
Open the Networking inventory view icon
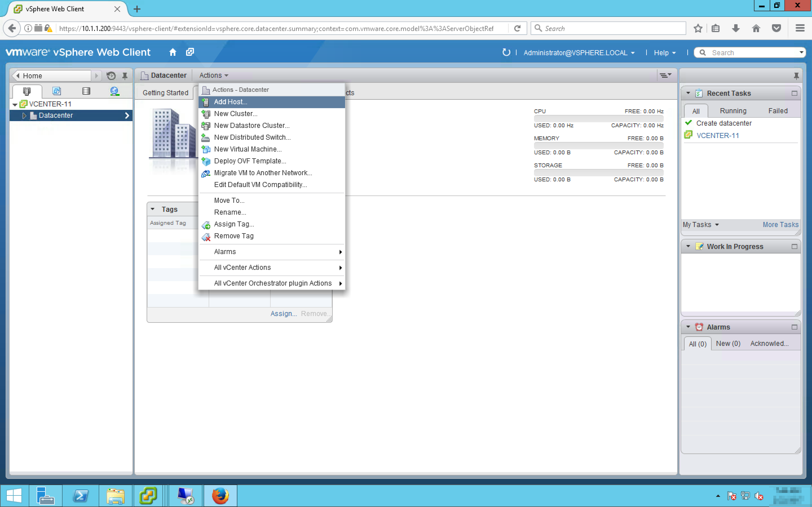coord(114,91)
